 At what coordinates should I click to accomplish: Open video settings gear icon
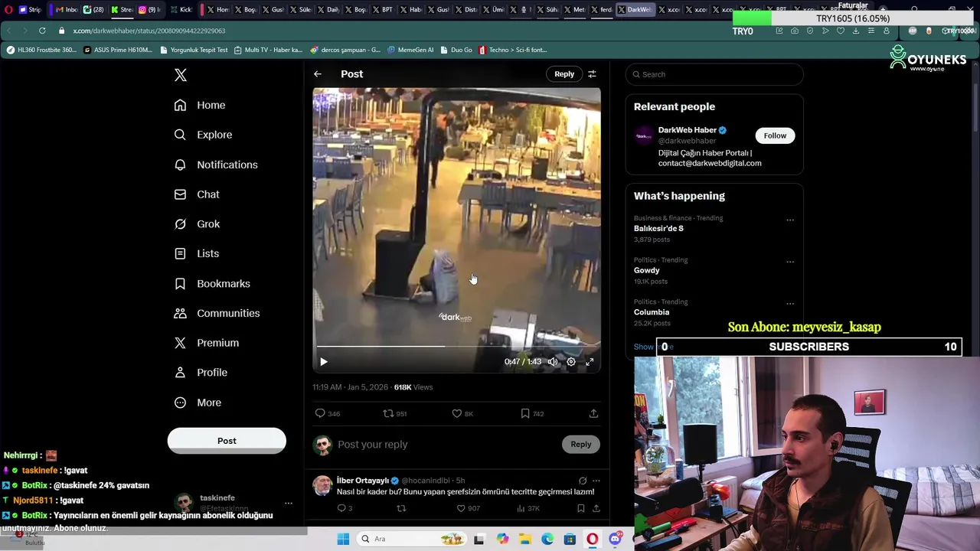[x=571, y=361]
